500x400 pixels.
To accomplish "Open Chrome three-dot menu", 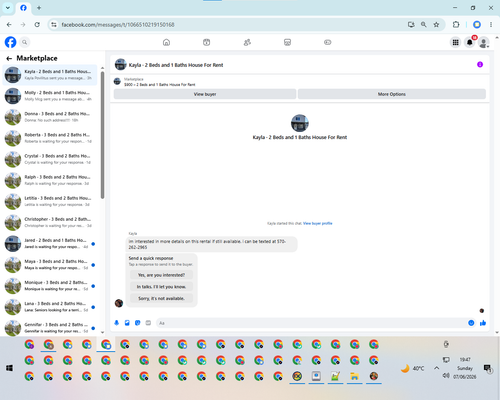I will pyautogui.click(x=491, y=25).
